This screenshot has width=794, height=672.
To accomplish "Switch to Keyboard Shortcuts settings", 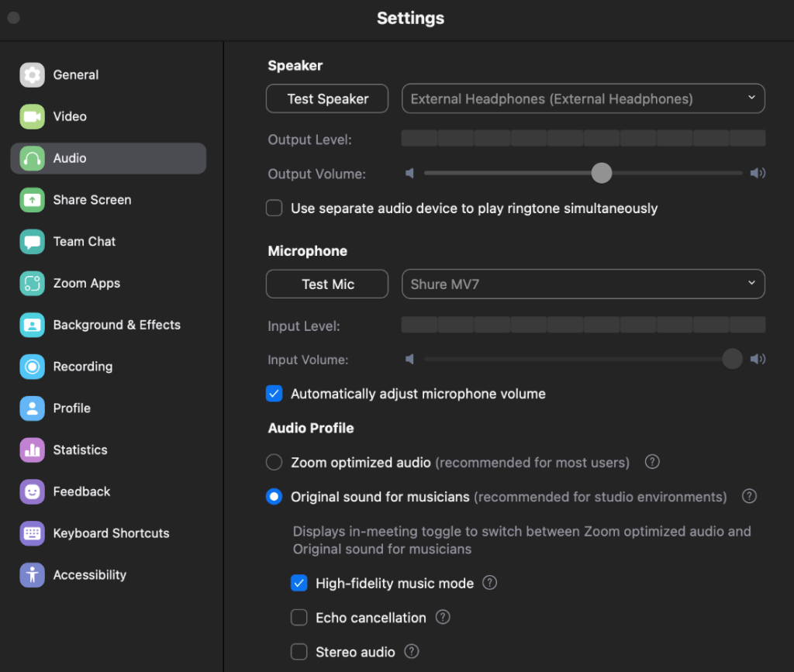I will (x=111, y=533).
